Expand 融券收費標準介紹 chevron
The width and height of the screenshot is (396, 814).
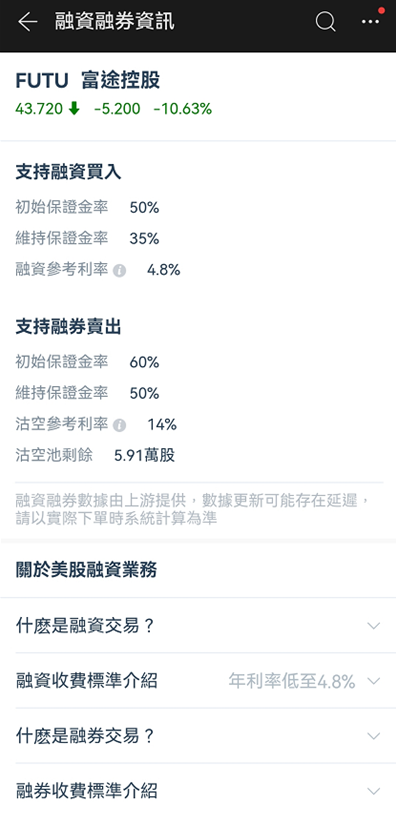pos(374,791)
